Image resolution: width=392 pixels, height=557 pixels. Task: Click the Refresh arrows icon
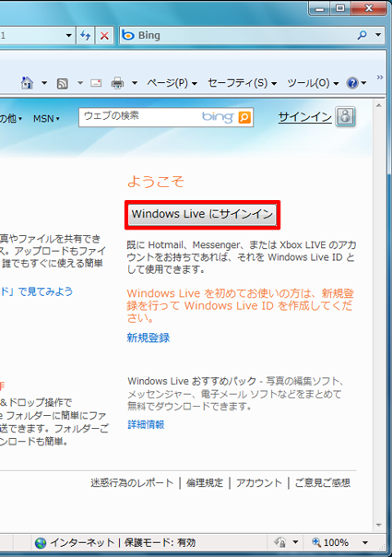[x=85, y=35]
